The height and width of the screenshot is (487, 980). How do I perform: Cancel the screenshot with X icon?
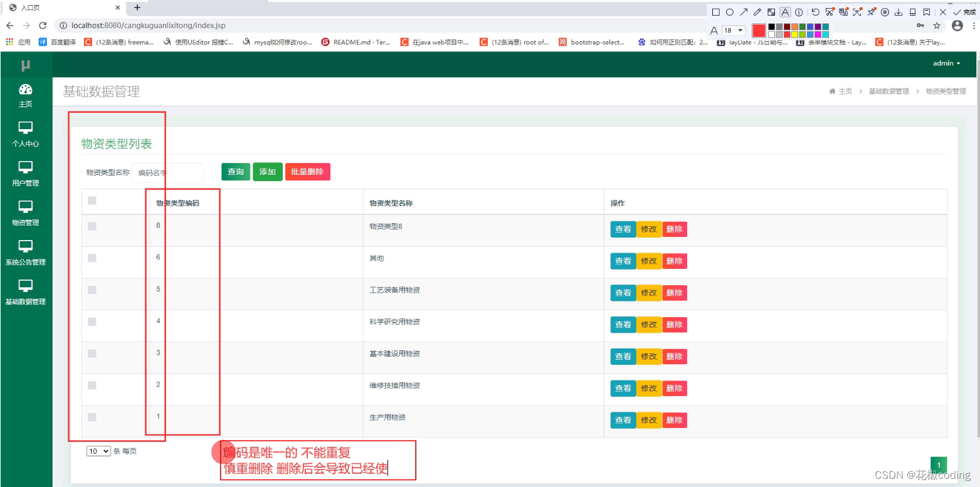[943, 12]
